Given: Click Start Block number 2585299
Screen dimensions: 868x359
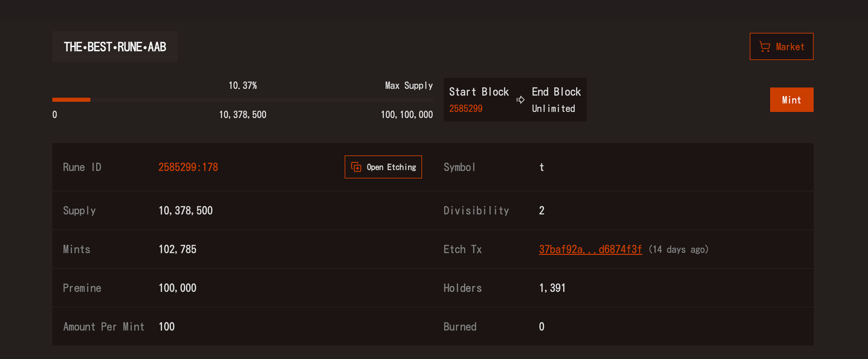Looking at the screenshot, I should pyautogui.click(x=466, y=108).
